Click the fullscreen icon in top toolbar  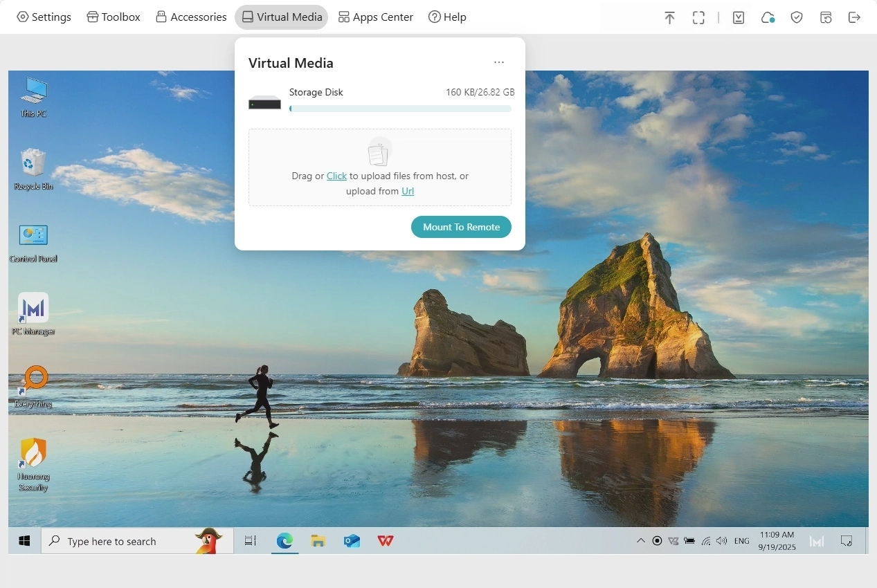pyautogui.click(x=698, y=18)
